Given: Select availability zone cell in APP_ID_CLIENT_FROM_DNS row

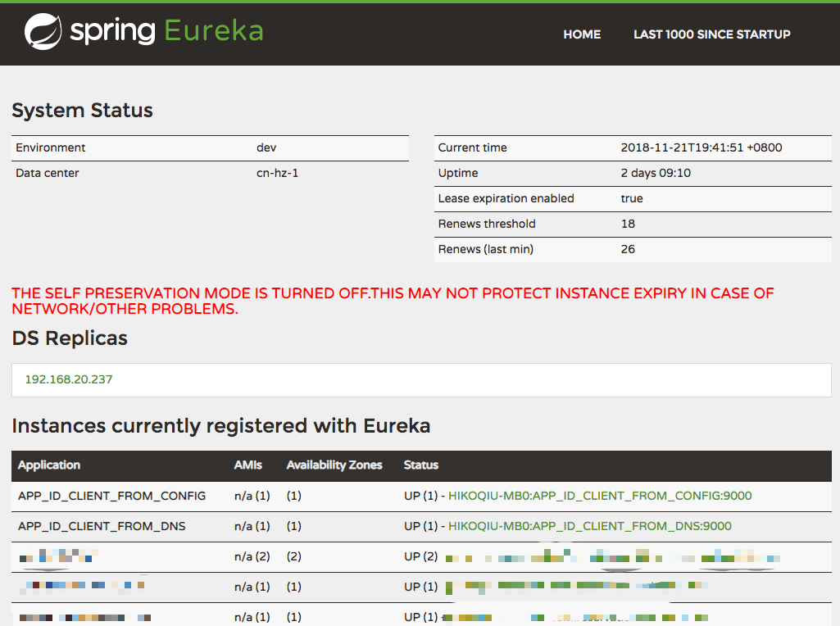Looking at the screenshot, I should point(293,526).
